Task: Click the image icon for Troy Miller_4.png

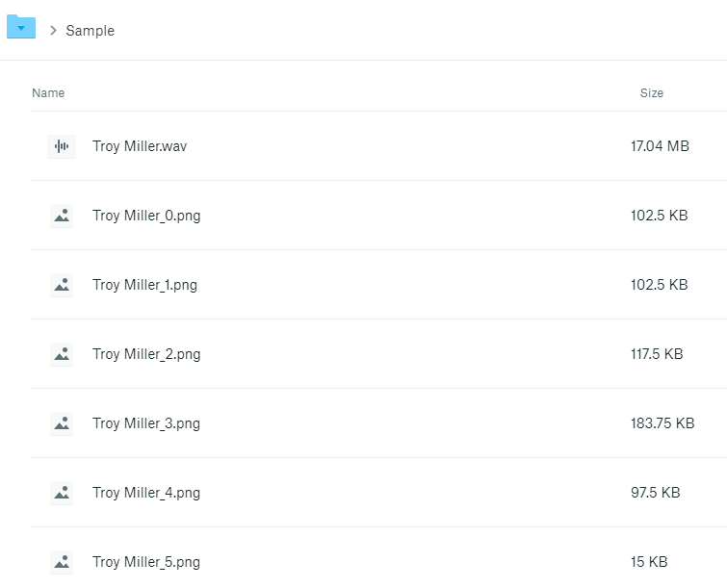Action: [x=62, y=493]
